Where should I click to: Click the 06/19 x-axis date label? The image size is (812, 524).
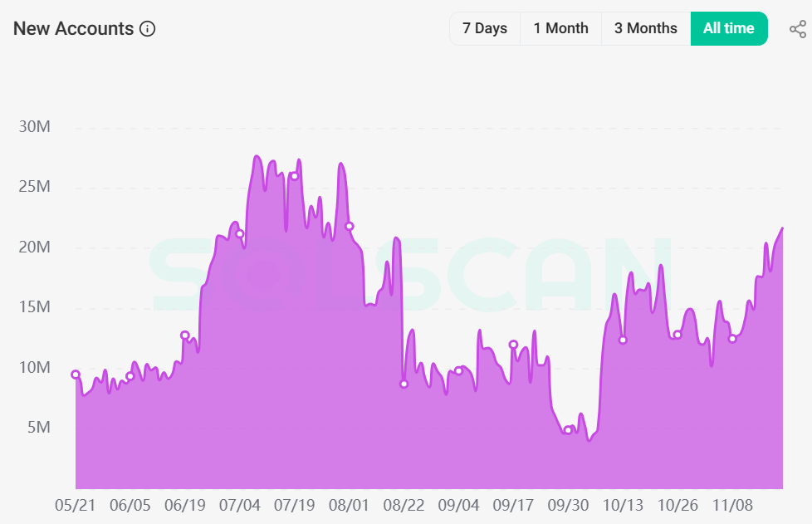tap(185, 506)
